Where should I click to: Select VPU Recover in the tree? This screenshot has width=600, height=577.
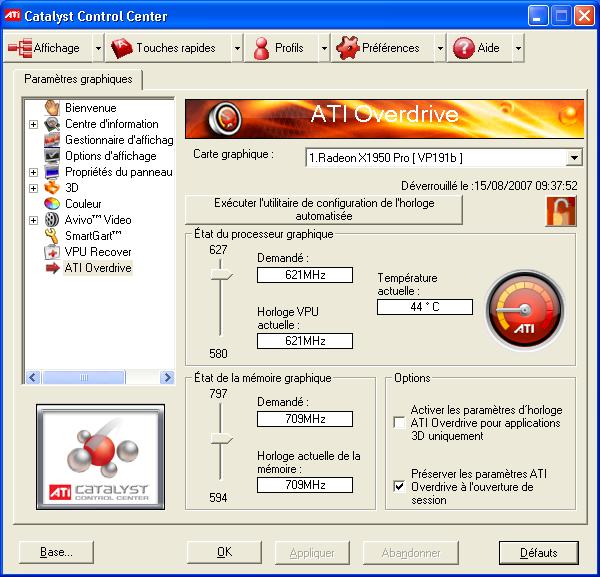click(98, 252)
